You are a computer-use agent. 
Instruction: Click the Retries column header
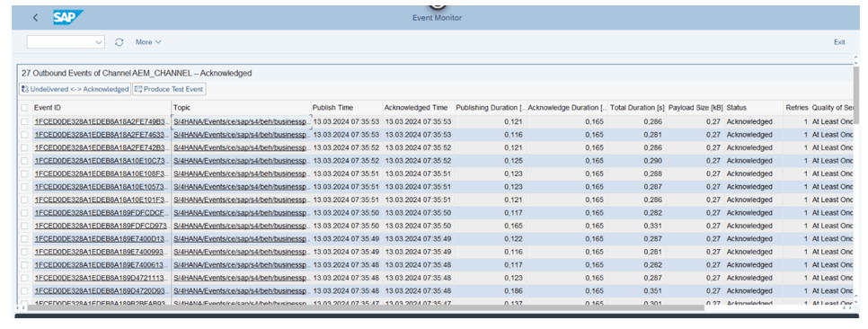(x=797, y=108)
